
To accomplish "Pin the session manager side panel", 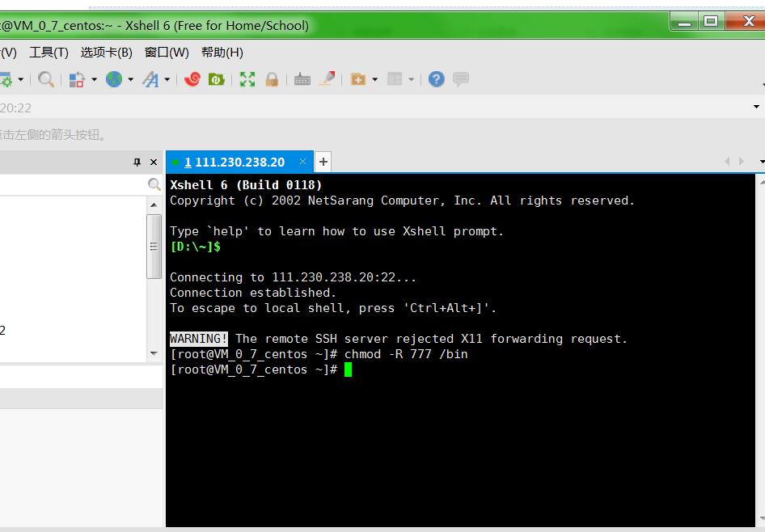I will [137, 163].
